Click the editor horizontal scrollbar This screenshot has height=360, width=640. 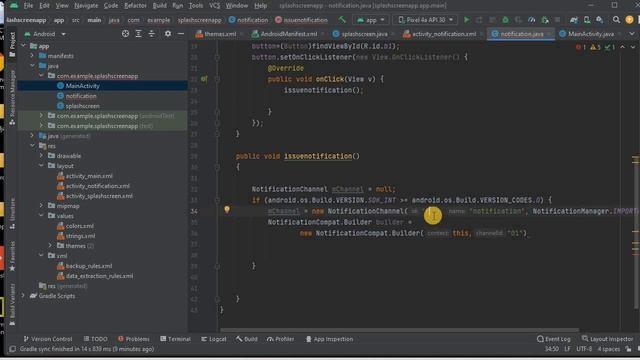point(399,330)
